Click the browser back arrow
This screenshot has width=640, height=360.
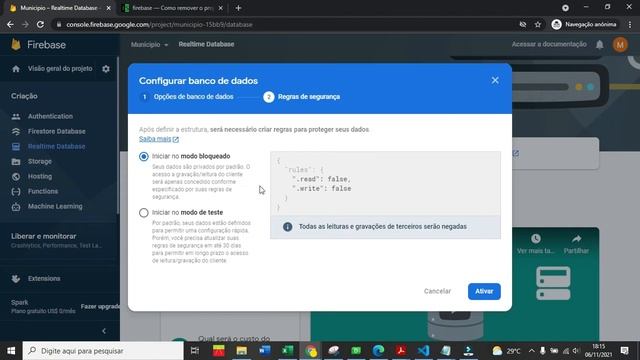tap(10, 24)
